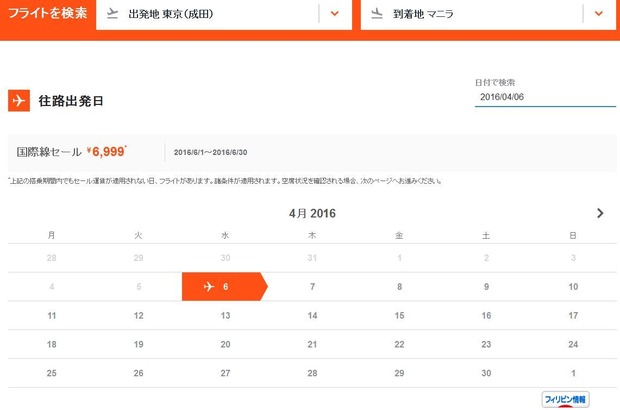Viewport: 620px width, 410px height.
Task: Choose April 18 as departure date
Action: [x=51, y=344]
